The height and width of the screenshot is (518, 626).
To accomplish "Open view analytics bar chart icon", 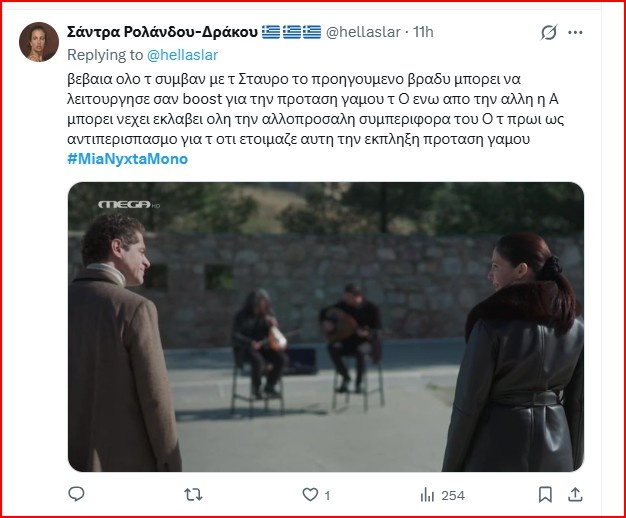I will pos(427,495).
